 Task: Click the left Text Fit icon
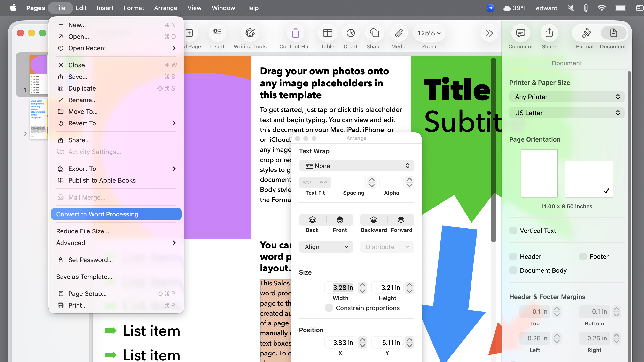point(307,183)
